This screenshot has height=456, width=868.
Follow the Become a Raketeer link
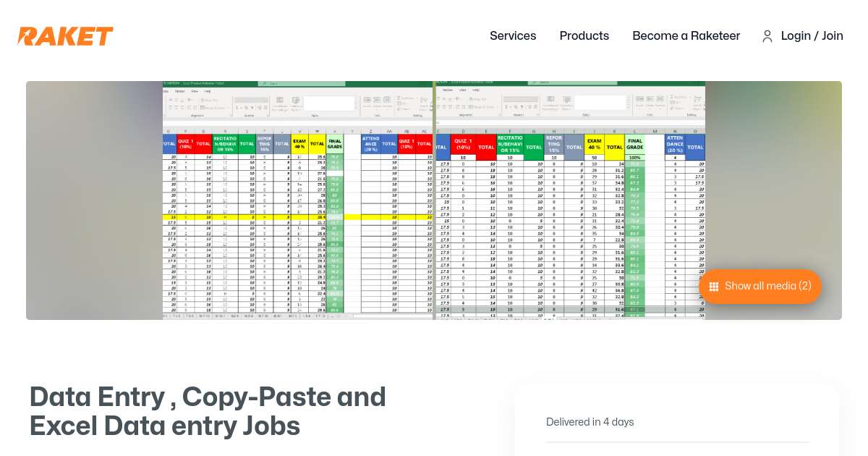(686, 35)
